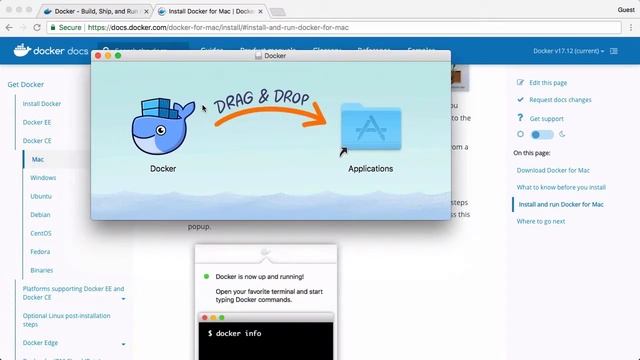
Task: Click the green status dot in popup image
Action: [206, 276]
